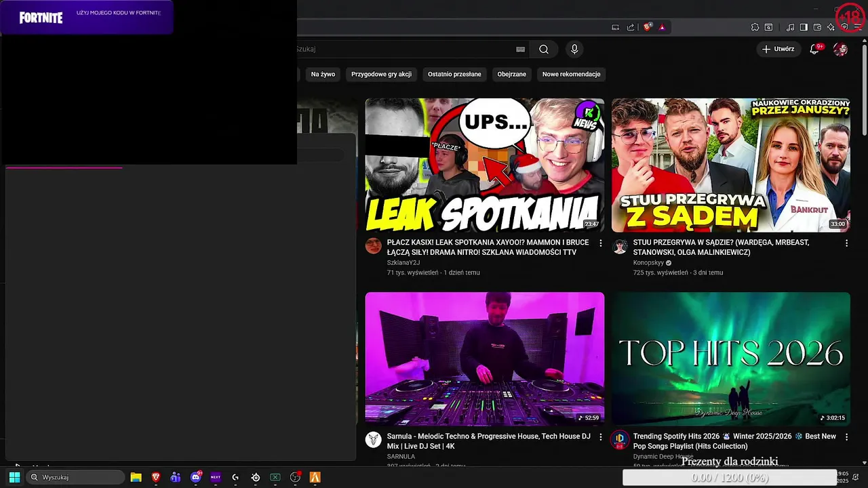Open 'Trending Spotify Hits 2026' video title
Viewport: 868px width, 488px height.
734,441
